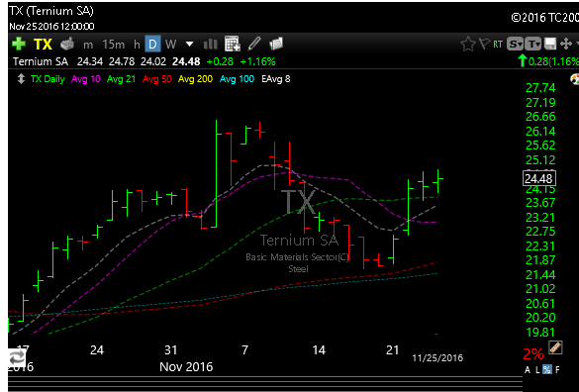The width and height of the screenshot is (579, 392).
Task: Click the green plus add-chart icon
Action: tap(19, 44)
